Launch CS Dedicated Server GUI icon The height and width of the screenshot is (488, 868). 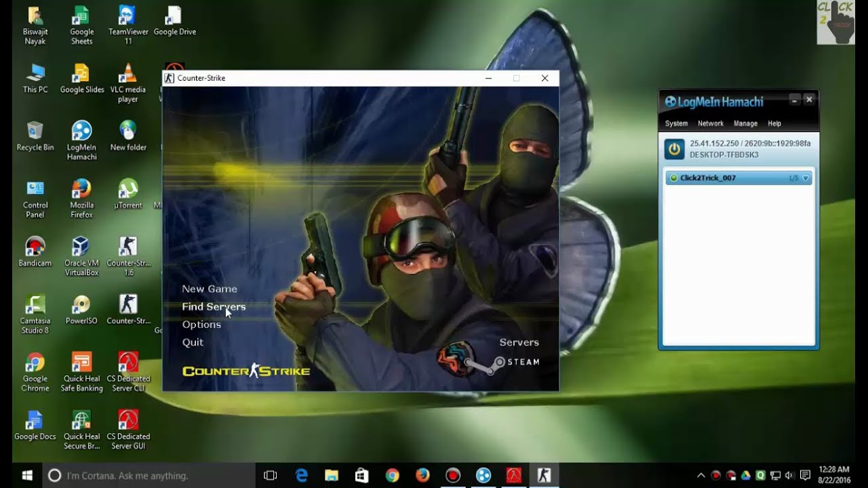128,430
